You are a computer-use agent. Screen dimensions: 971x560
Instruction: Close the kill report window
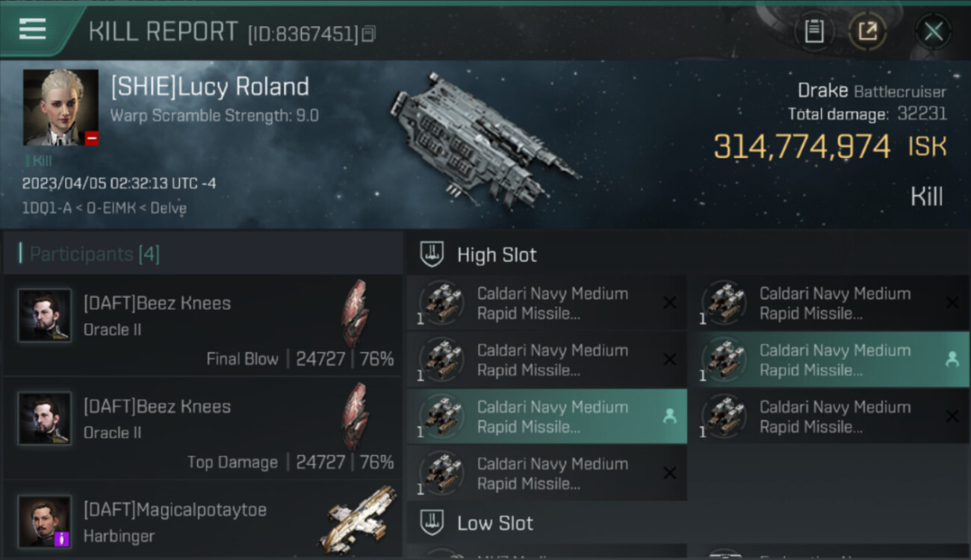[x=933, y=31]
